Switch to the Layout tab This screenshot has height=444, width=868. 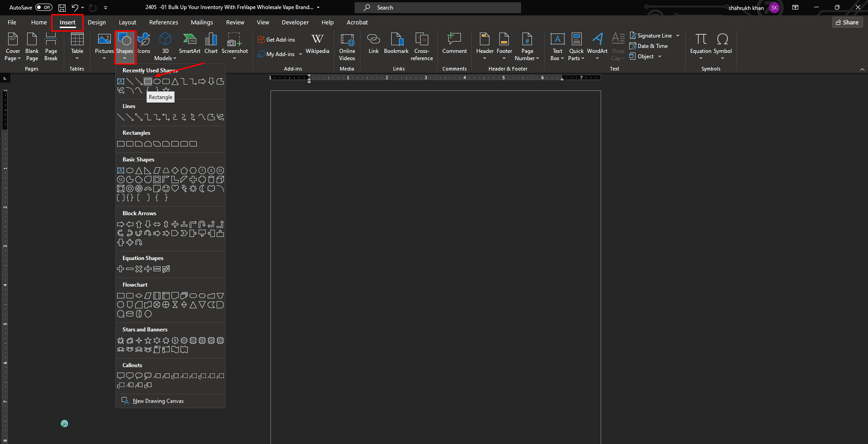click(127, 22)
